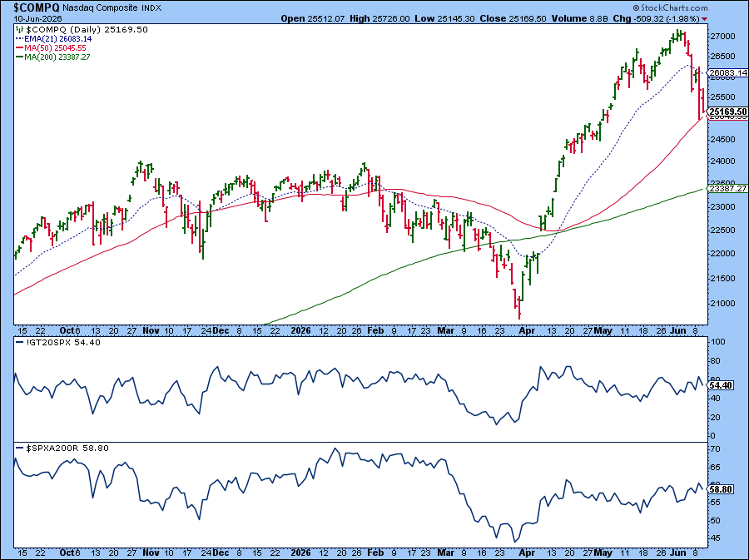
Task: Select the $COMPQ ticker symbol in the title
Action: click(37, 7)
